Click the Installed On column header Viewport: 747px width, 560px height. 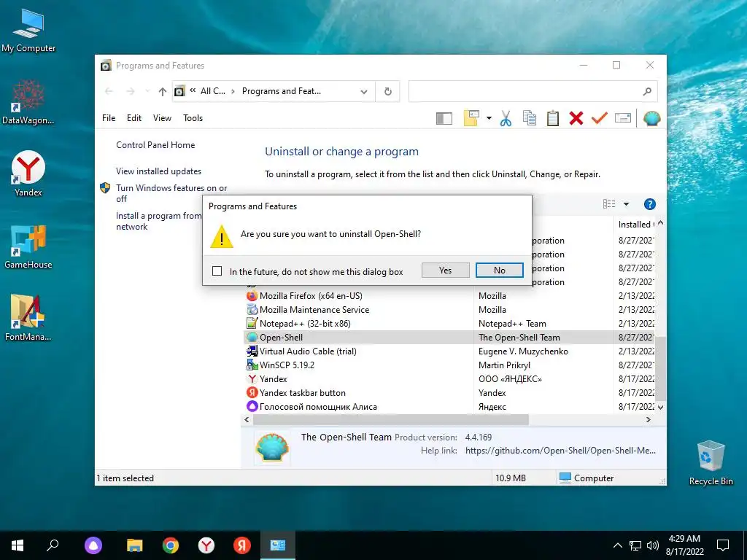coord(635,224)
